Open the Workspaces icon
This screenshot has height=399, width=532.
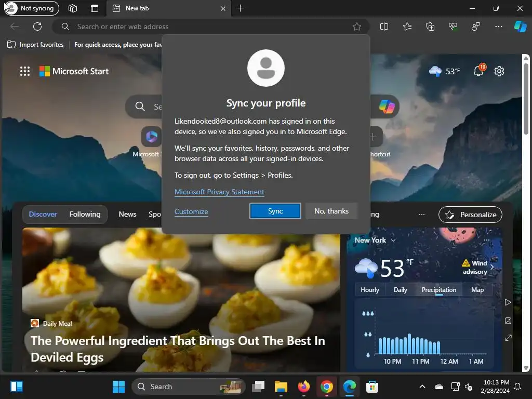[73, 8]
